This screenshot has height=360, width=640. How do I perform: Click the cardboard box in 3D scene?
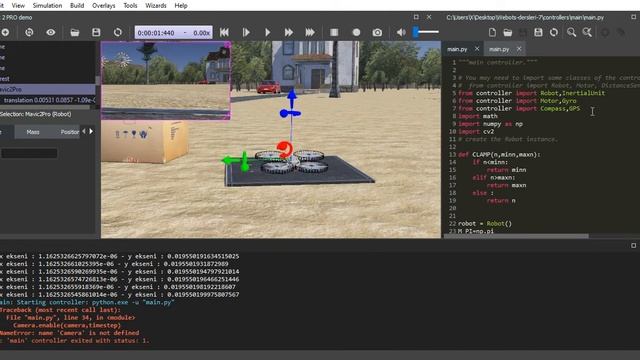point(144,141)
